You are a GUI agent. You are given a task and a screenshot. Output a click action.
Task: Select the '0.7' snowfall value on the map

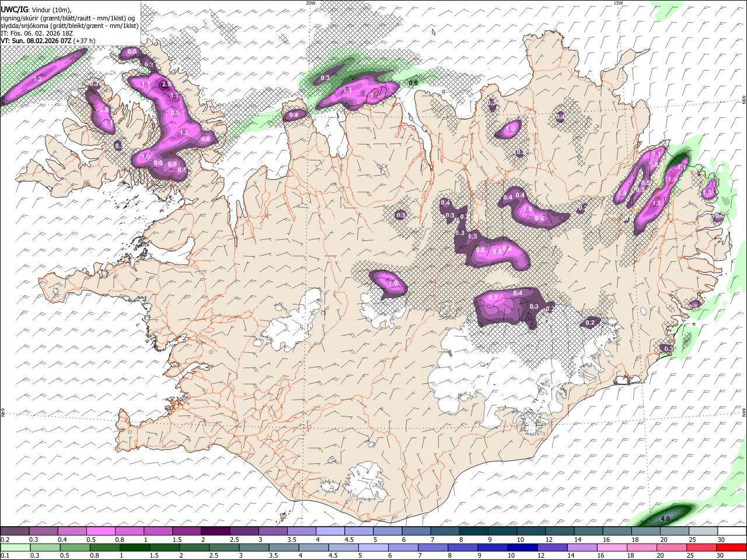[x=493, y=297]
